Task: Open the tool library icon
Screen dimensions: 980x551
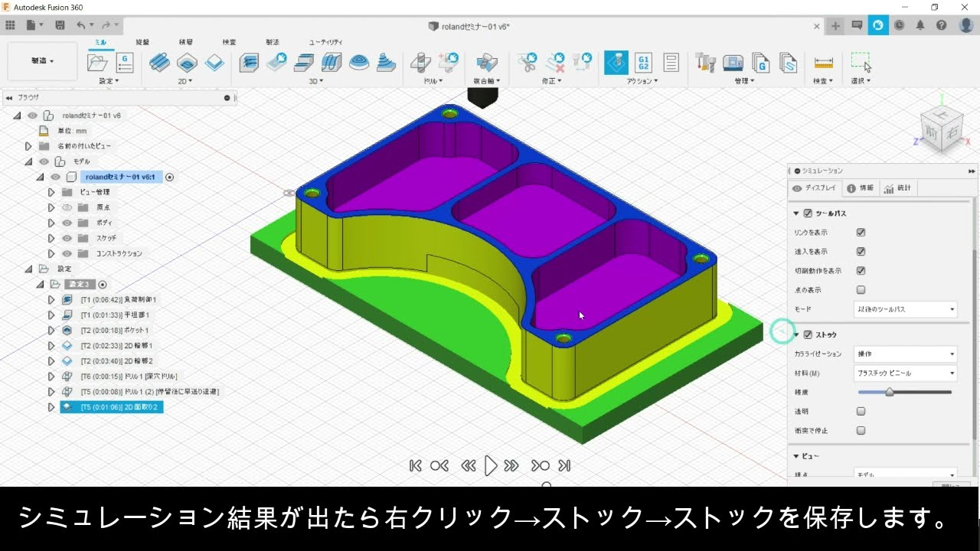Action: tap(706, 63)
